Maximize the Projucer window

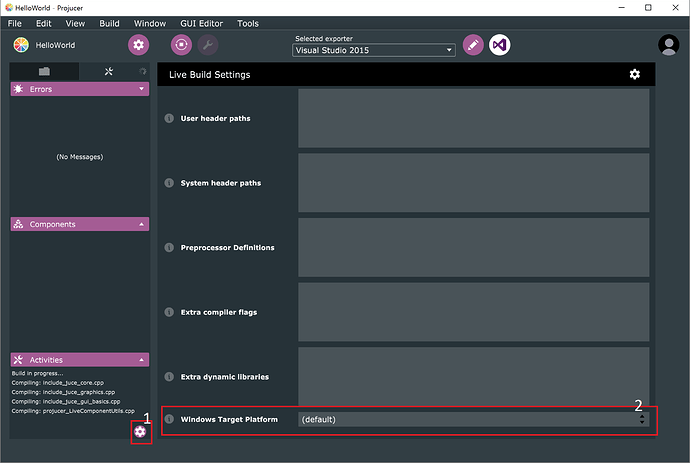[648, 7]
